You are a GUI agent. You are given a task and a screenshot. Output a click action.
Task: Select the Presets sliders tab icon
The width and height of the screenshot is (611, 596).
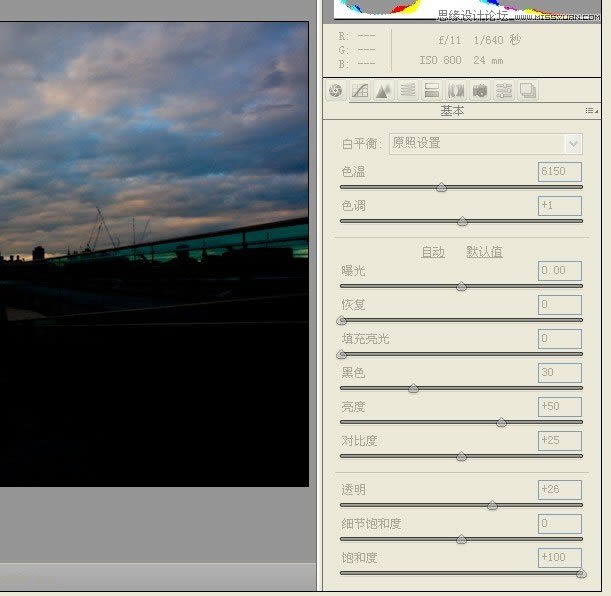(x=504, y=91)
